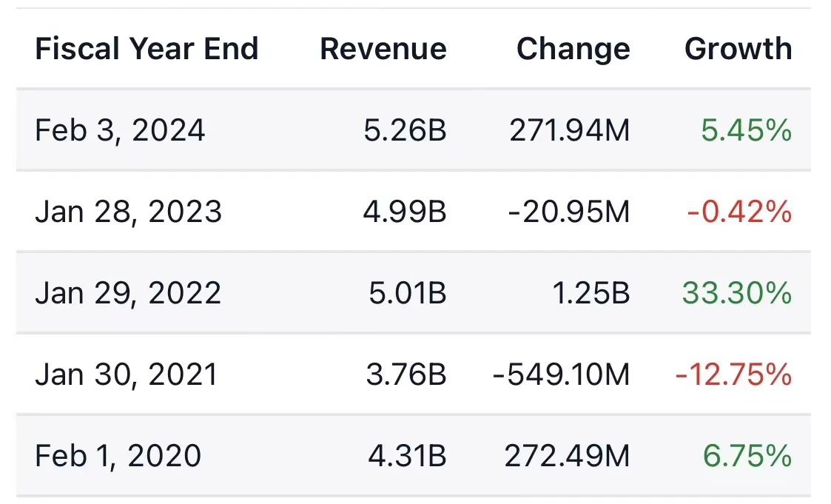
Task: Select the Feb 1, 2020 date cell
Action: [x=118, y=455]
